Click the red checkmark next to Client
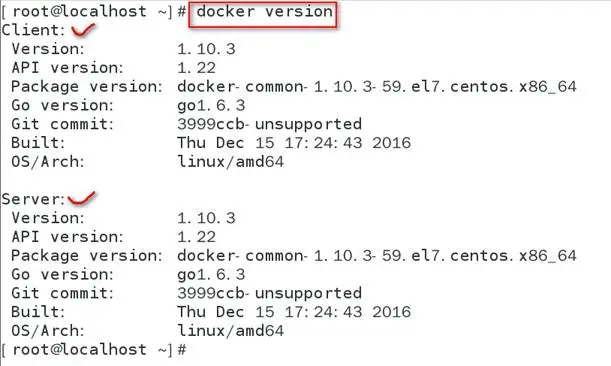 click(x=83, y=30)
